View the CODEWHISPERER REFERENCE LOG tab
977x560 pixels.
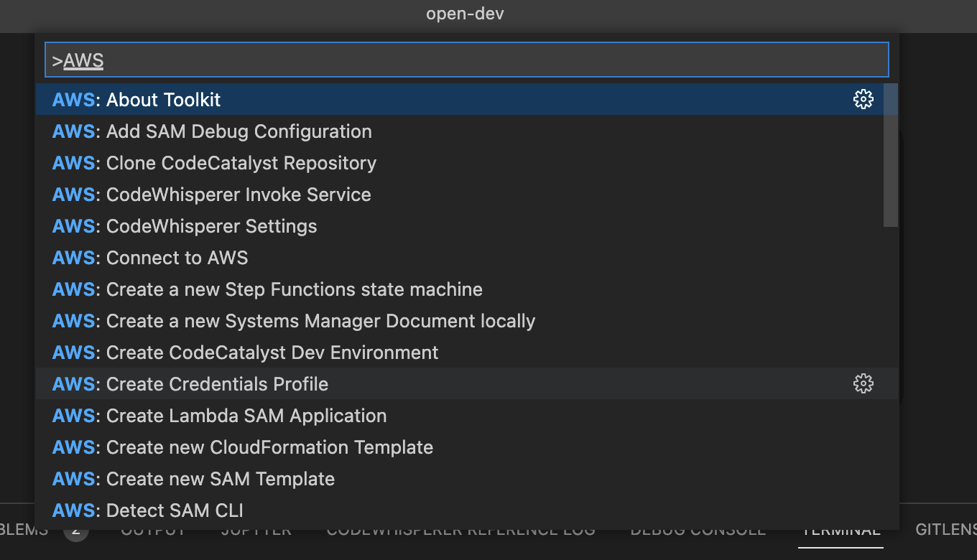click(460, 530)
